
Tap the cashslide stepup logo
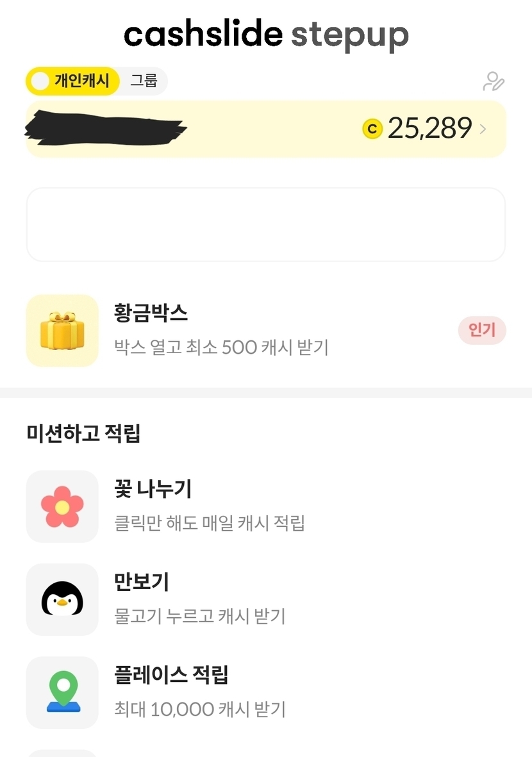[x=266, y=35]
